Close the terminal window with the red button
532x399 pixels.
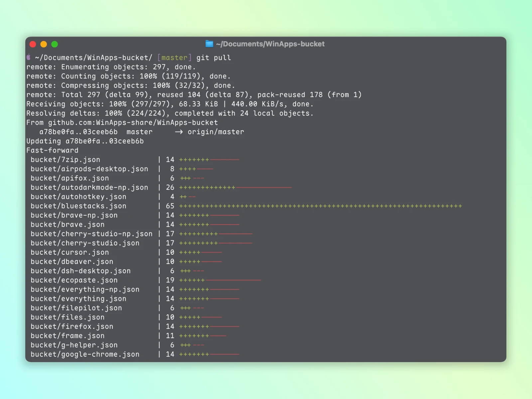pyautogui.click(x=33, y=44)
